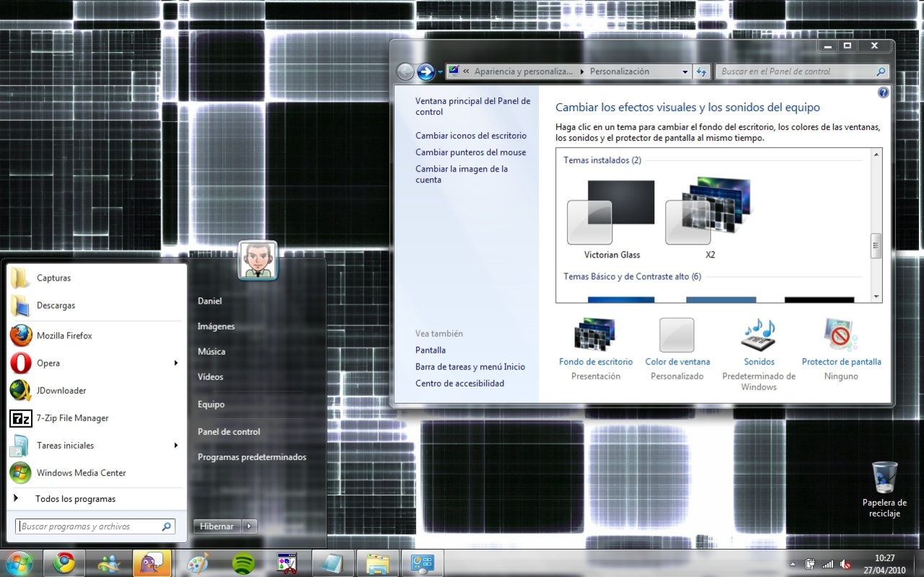Click the themes list scroll down arrow
Image resolution: width=924 pixels, height=577 pixels.
click(876, 296)
